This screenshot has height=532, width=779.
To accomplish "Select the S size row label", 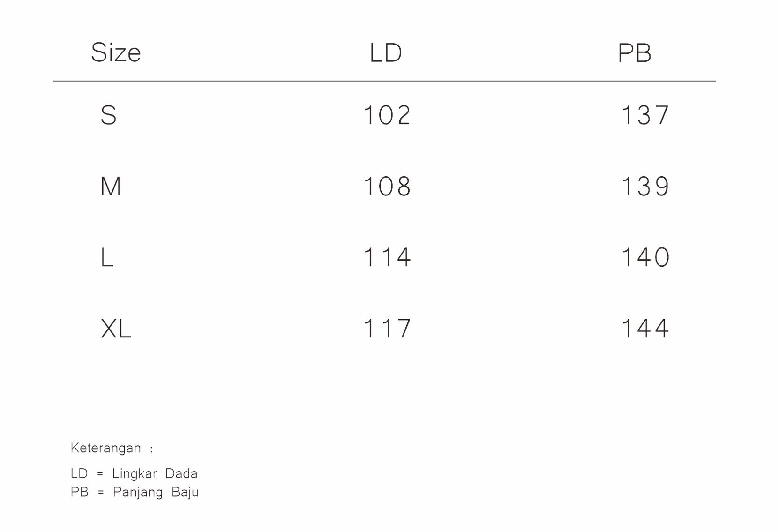I will pyautogui.click(x=108, y=115).
